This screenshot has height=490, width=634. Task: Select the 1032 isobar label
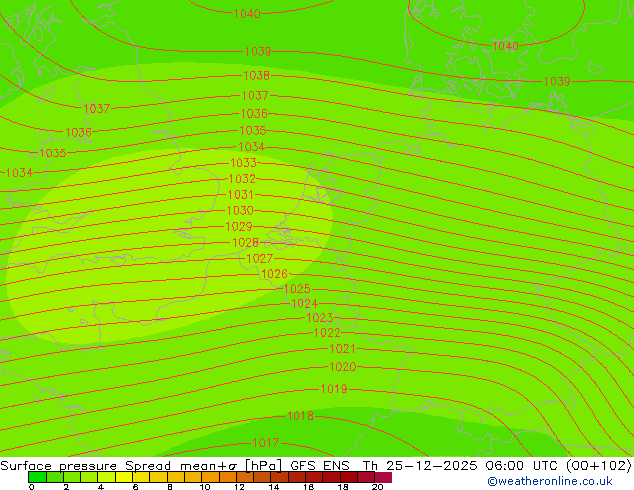[242, 179]
